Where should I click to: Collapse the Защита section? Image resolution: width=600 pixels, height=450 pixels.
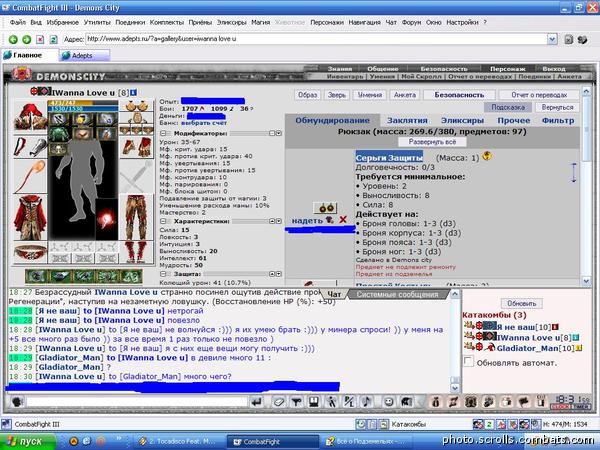[x=163, y=274]
